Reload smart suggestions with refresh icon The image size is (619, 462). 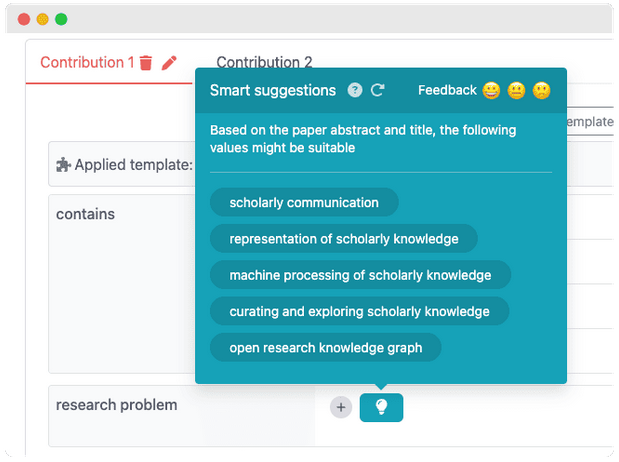coord(378,90)
